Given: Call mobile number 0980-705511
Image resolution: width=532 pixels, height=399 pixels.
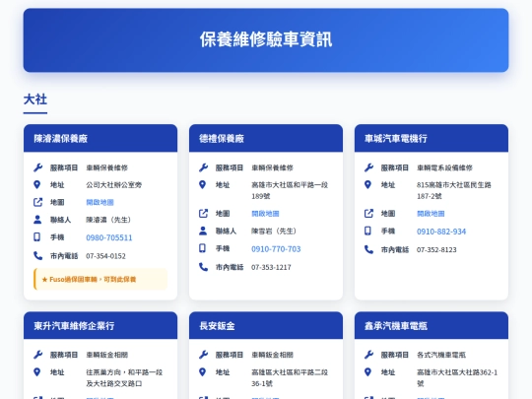Looking at the screenshot, I should [109, 237].
